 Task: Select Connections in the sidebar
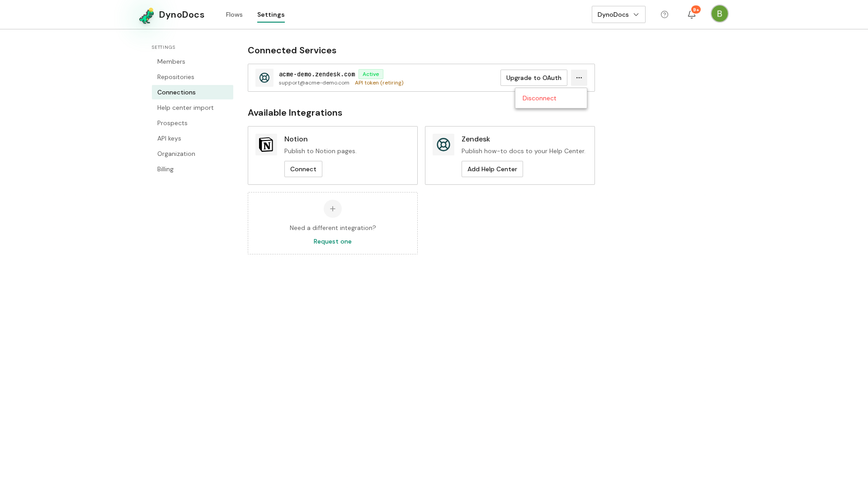(193, 92)
